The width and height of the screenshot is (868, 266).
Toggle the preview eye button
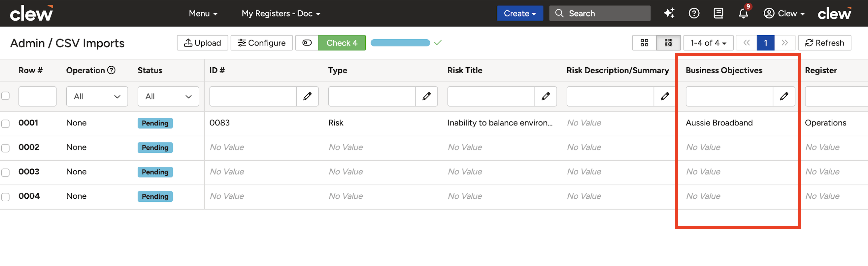307,43
